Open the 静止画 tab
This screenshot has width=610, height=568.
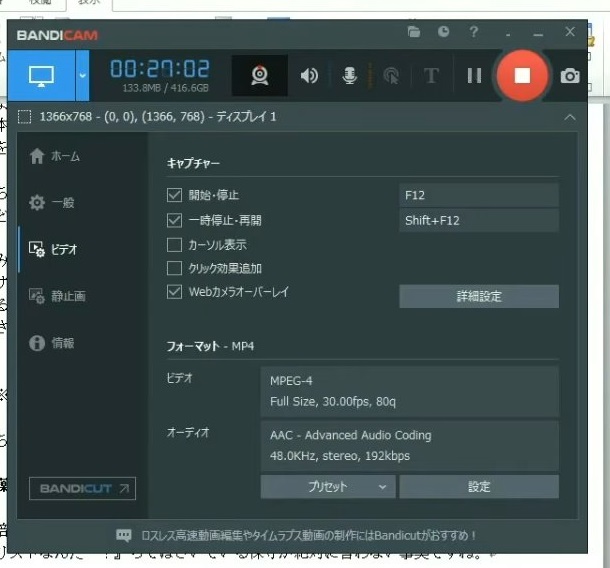point(57,296)
